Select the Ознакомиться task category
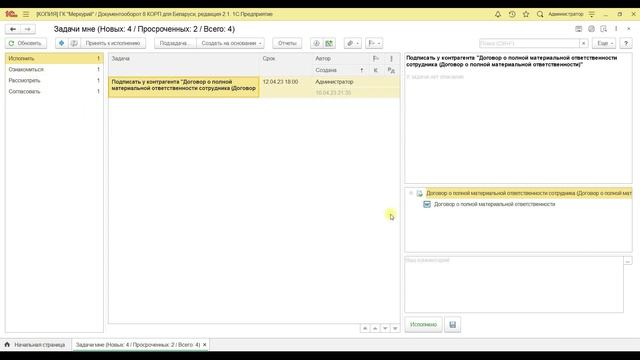Viewport: 640px width, 360px height. (54, 69)
